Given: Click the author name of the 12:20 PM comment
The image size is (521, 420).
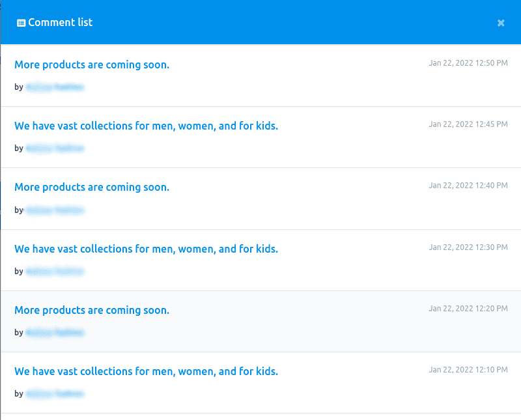Looking at the screenshot, I should (x=55, y=332).
